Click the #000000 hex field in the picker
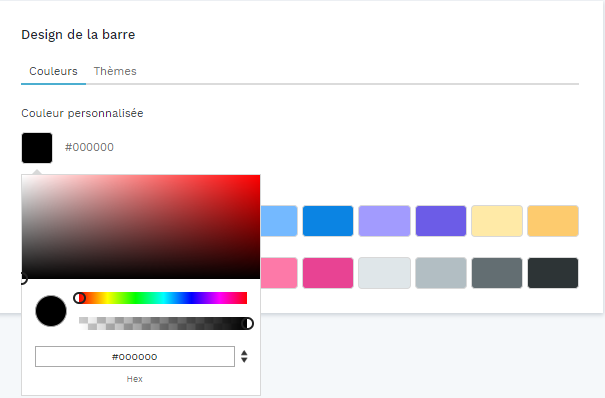Screen dimensions: 605x398 135,357
